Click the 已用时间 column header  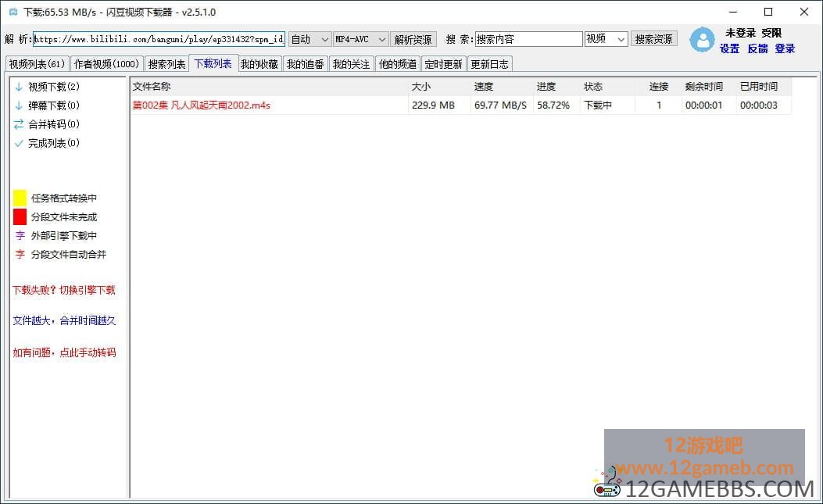pyautogui.click(x=764, y=87)
